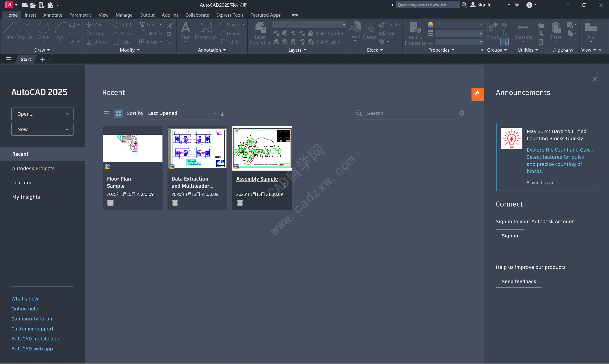Open the Floor Plan Sample thumbnail
Image resolution: width=609 pixels, height=364 pixels.
133,148
